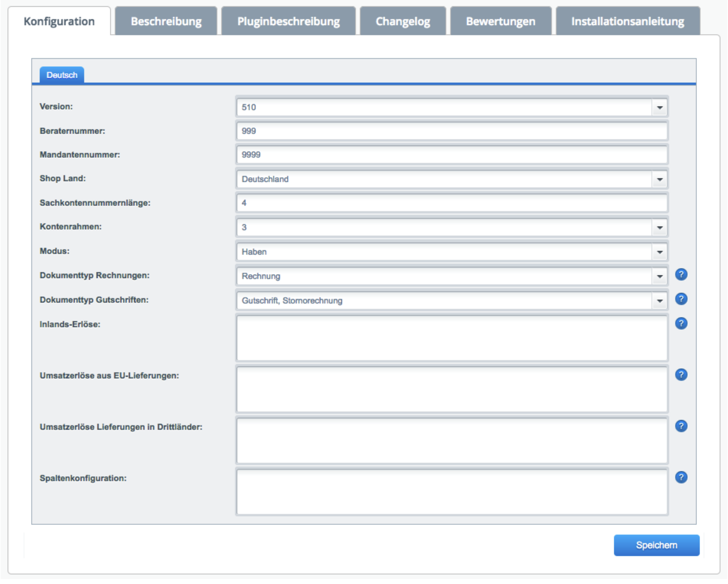
Task: Focus the Mandantennummer text field
Action: 451,155
